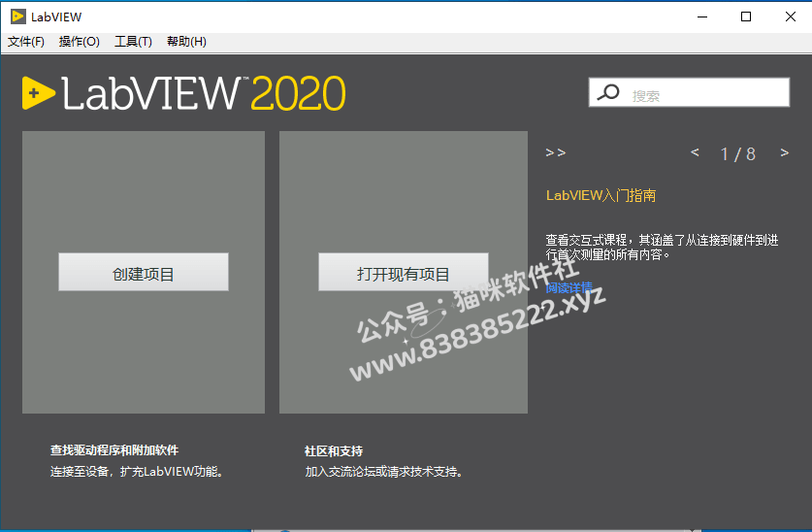Click the 创建项目 button
This screenshot has height=532, width=812.
tap(144, 272)
